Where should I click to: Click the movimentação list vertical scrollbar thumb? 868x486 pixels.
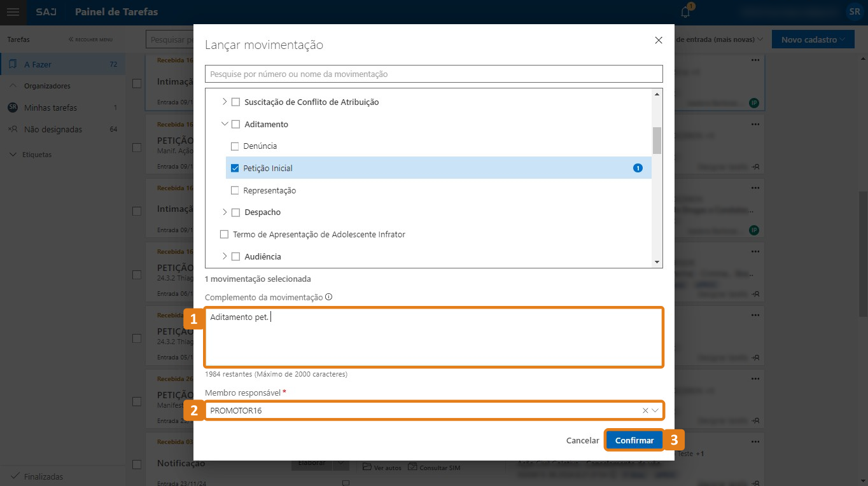(x=657, y=140)
